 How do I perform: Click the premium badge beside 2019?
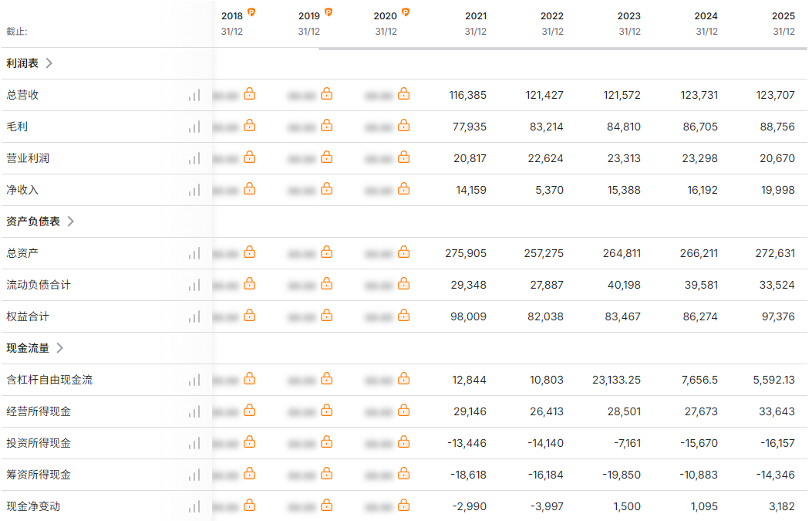pos(329,12)
